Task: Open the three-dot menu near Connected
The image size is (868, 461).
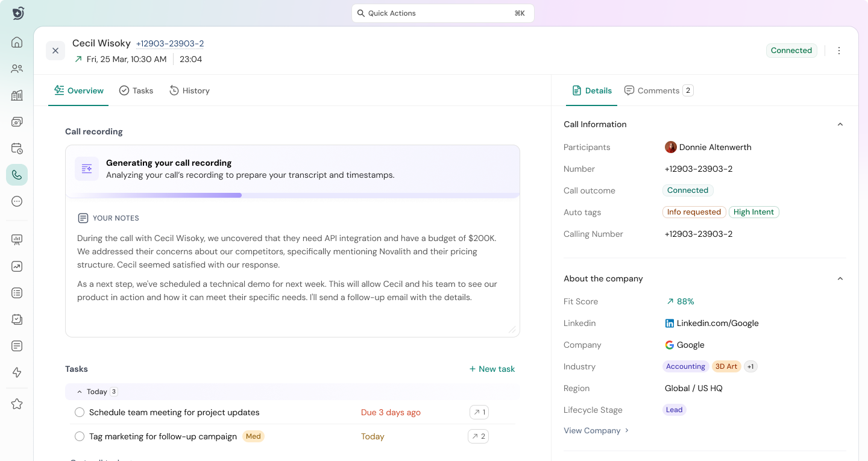Action: click(x=839, y=51)
